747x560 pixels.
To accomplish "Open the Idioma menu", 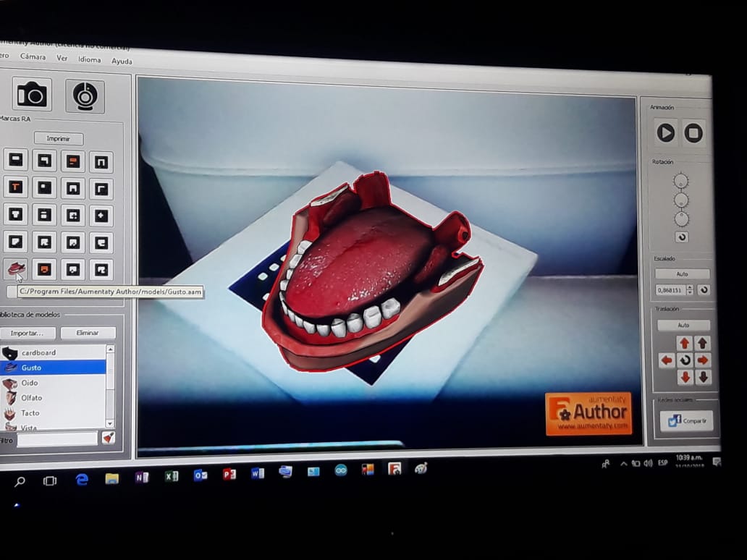I will point(90,59).
